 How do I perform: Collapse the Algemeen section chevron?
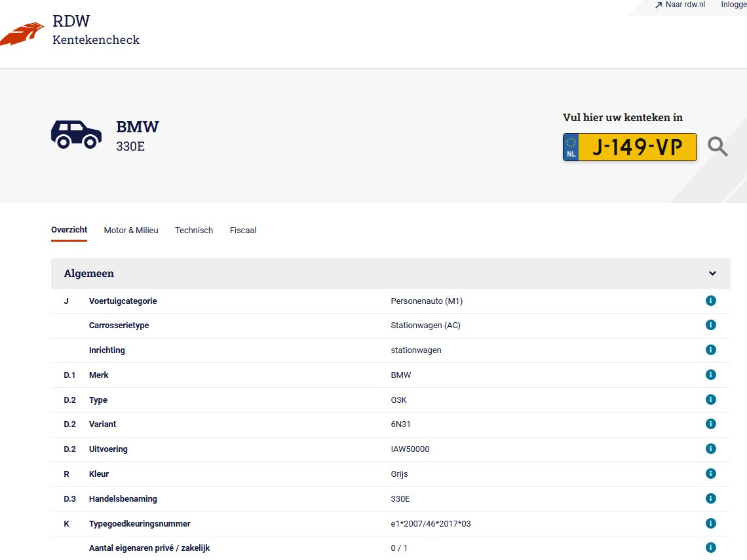click(x=712, y=274)
